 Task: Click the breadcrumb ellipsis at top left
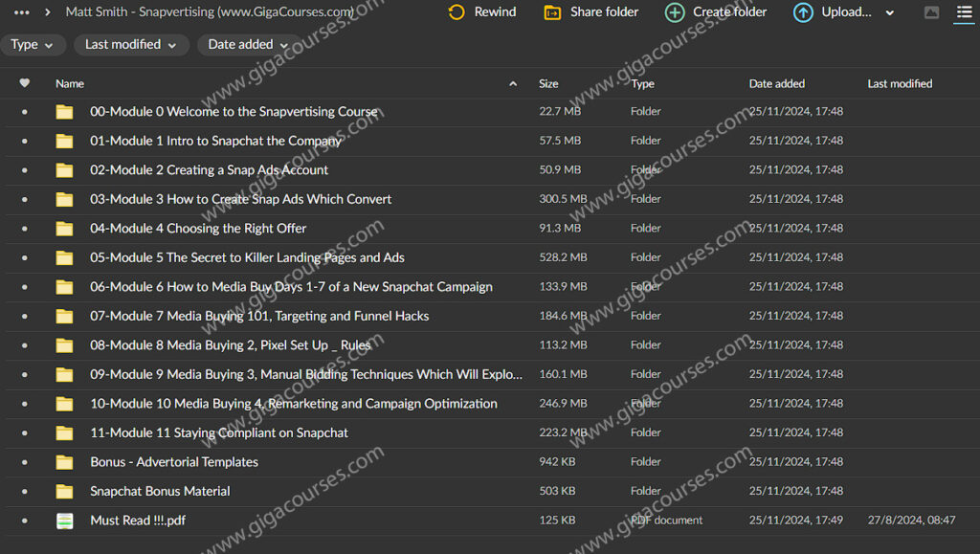(21, 12)
